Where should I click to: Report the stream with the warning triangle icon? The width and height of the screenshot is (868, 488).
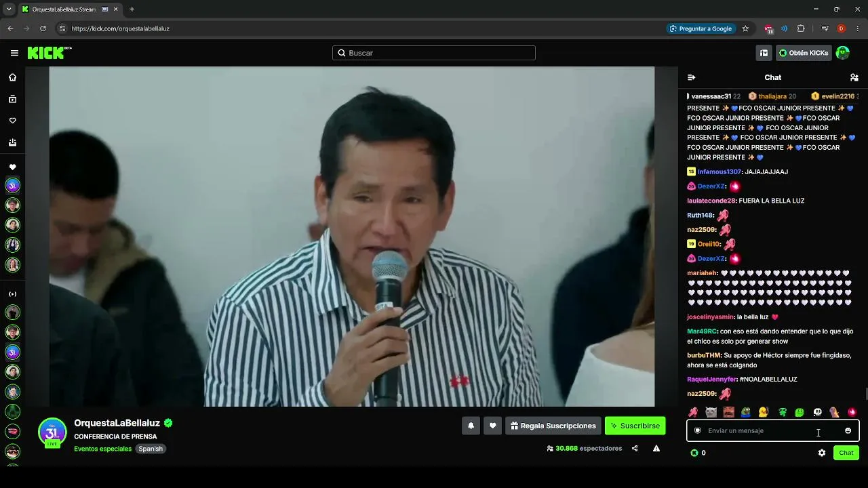pyautogui.click(x=656, y=448)
